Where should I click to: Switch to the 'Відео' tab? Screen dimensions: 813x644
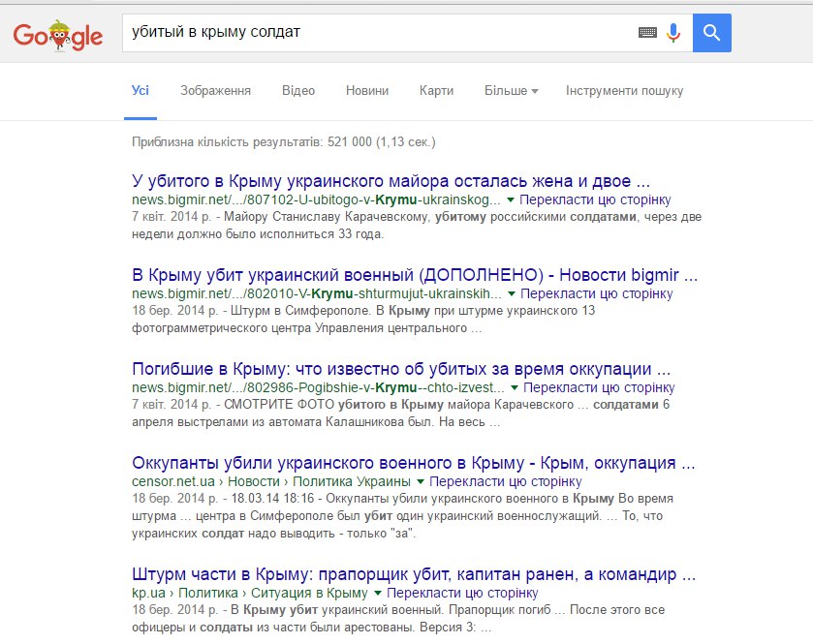tap(298, 91)
